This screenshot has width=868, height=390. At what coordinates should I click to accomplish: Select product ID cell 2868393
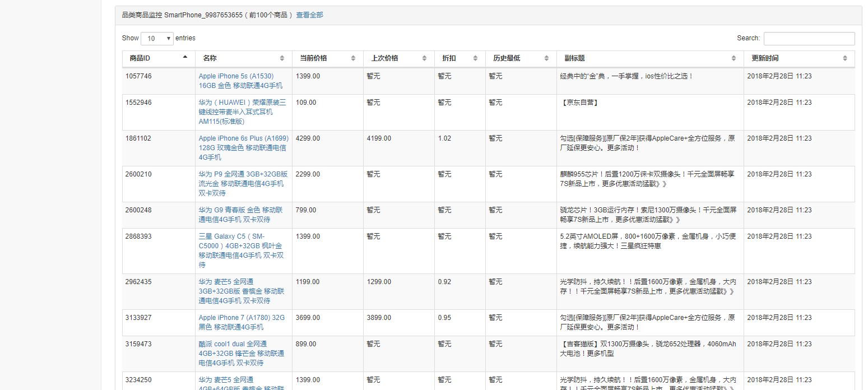[x=138, y=236]
